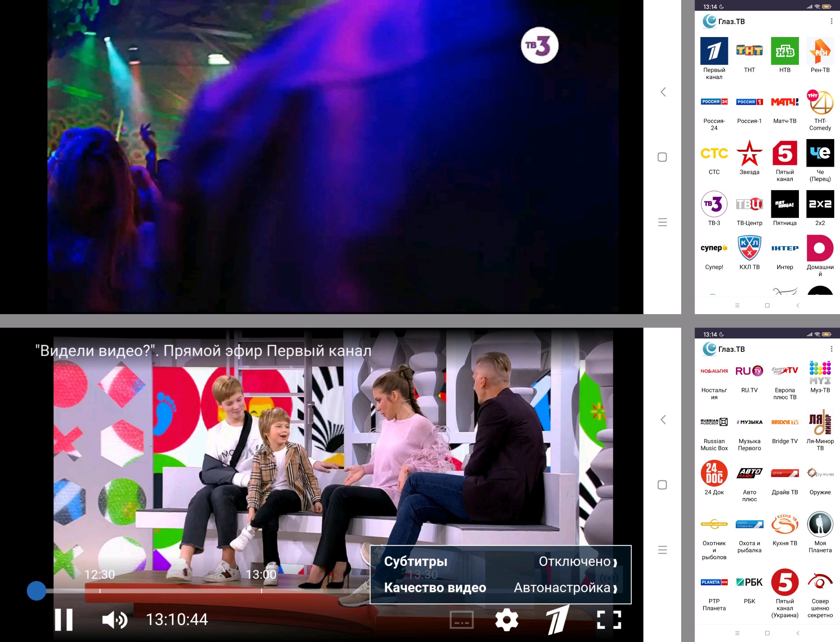Open the Матч-ТВ channel tile
The width and height of the screenshot is (840, 642).
[x=785, y=110]
